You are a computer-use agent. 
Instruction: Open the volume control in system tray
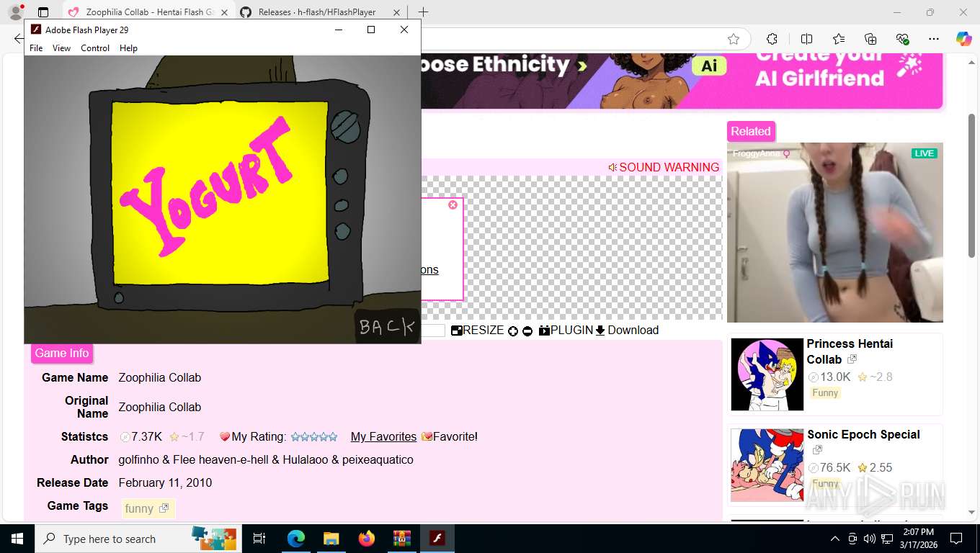coord(870,539)
